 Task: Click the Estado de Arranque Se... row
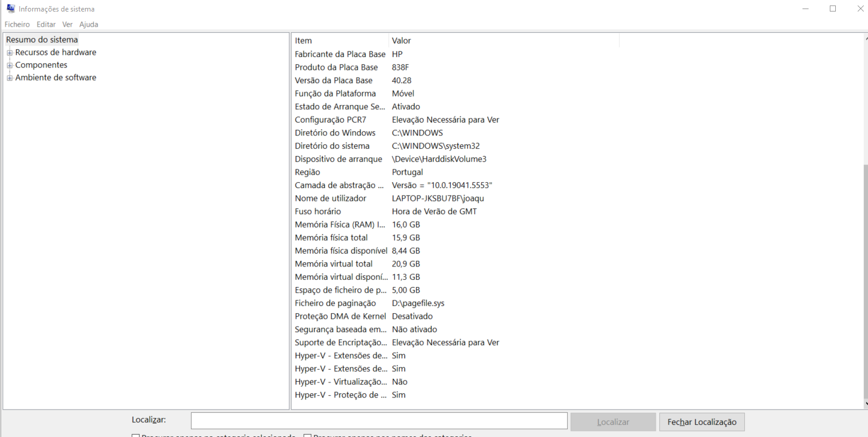click(456, 107)
